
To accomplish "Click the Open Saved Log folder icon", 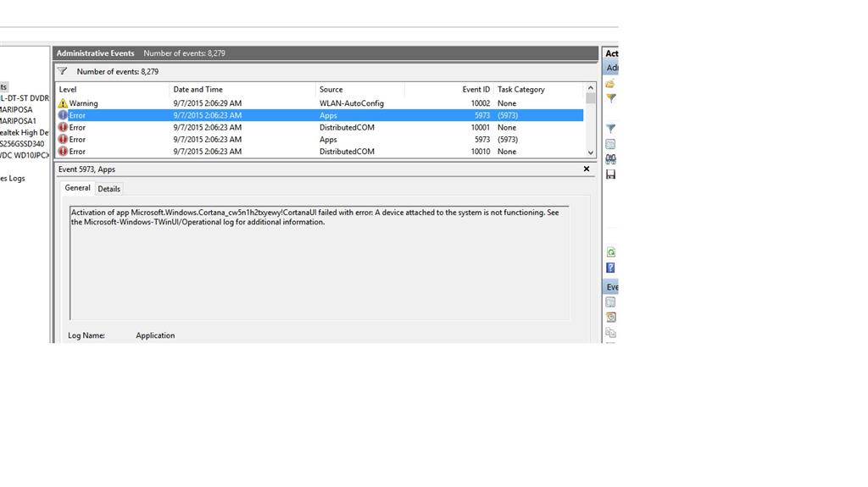I will tap(610, 84).
